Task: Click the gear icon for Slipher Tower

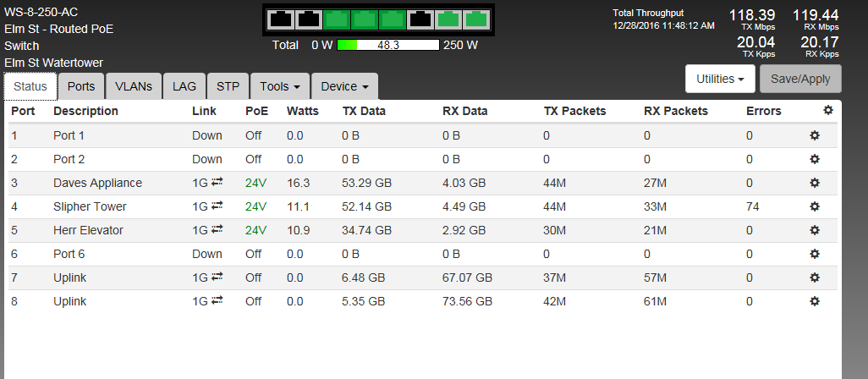Action: click(x=815, y=206)
